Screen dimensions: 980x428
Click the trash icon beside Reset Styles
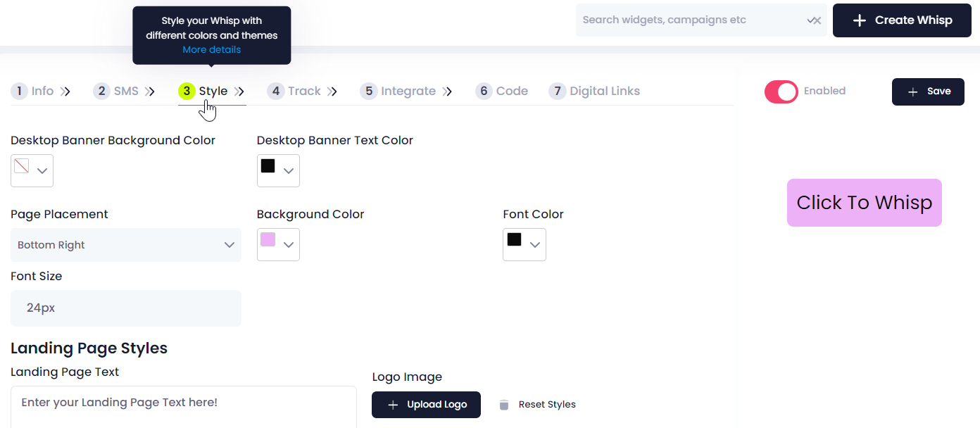coord(503,405)
